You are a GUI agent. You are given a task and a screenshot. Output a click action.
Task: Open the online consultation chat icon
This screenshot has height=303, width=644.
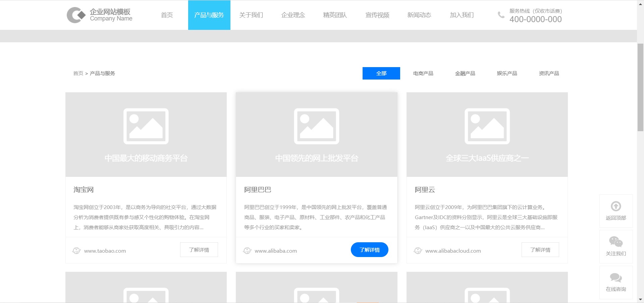coord(616,277)
